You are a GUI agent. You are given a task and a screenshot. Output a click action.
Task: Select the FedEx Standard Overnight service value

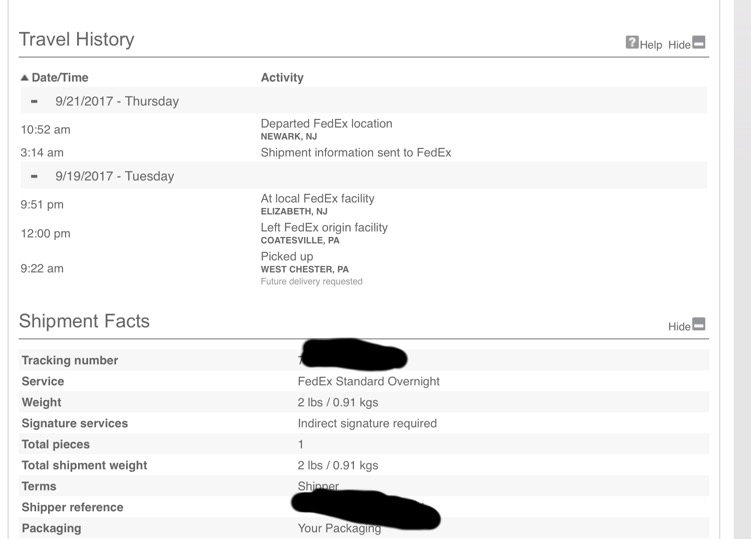368,381
